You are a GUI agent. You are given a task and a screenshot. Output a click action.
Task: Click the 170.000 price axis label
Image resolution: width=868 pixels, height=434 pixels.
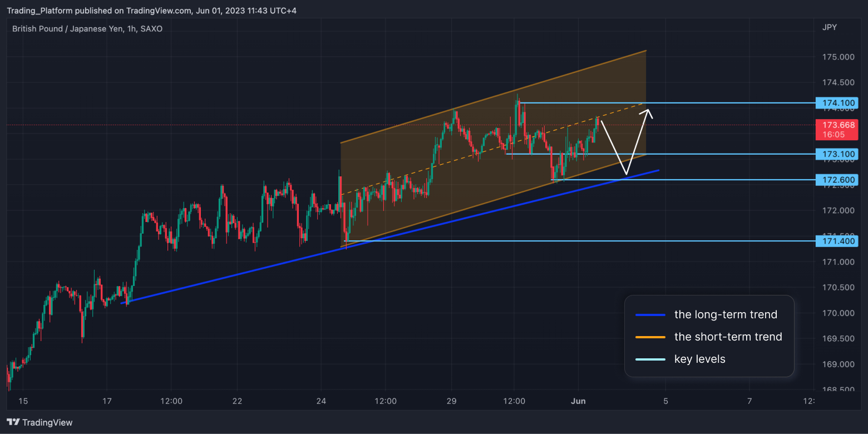pyautogui.click(x=839, y=313)
